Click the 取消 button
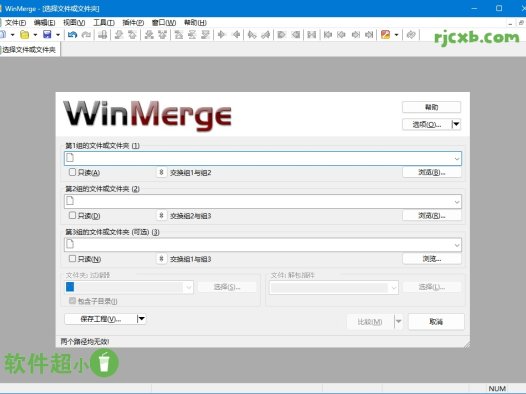Screen dimensions: 526x394 point(436,322)
